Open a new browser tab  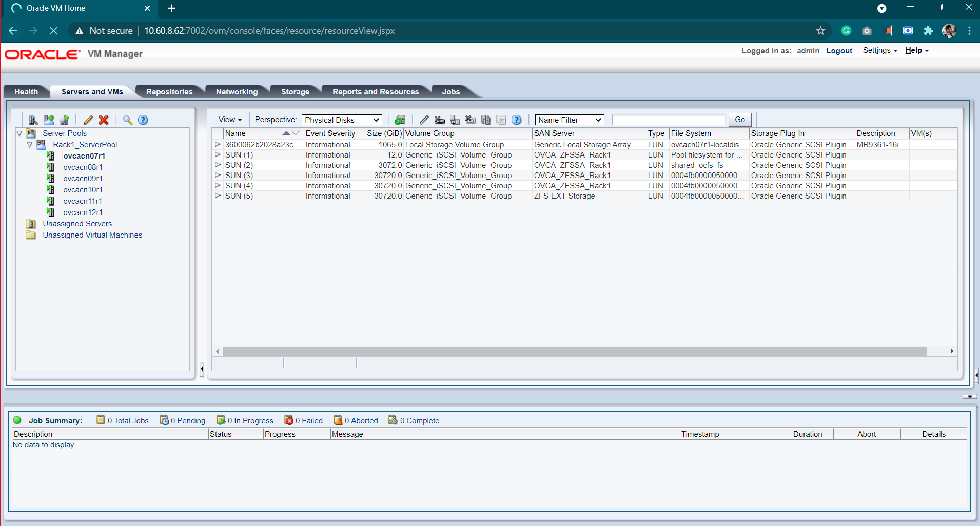pyautogui.click(x=172, y=8)
